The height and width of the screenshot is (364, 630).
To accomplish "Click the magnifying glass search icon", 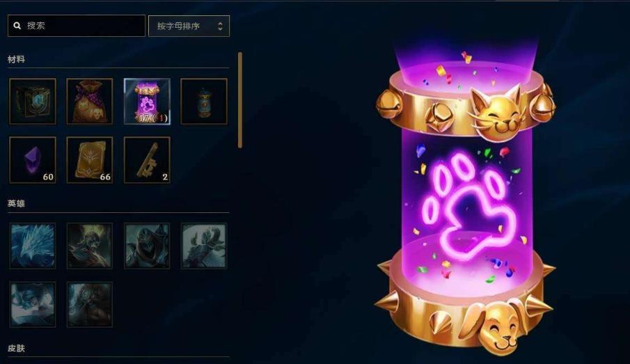I will [x=17, y=26].
